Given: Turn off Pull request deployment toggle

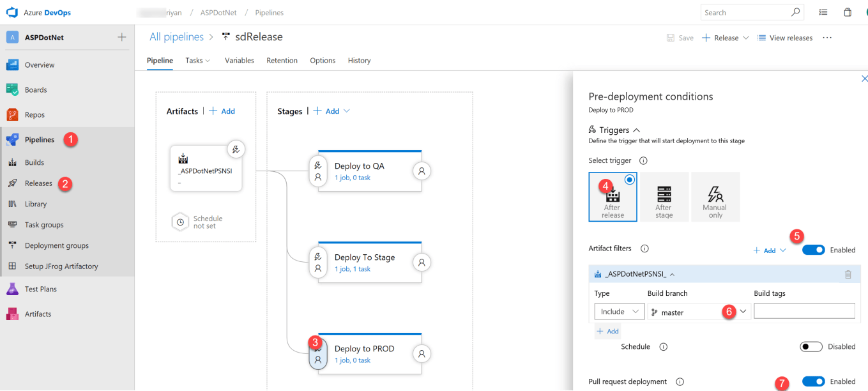Looking at the screenshot, I should (x=813, y=381).
